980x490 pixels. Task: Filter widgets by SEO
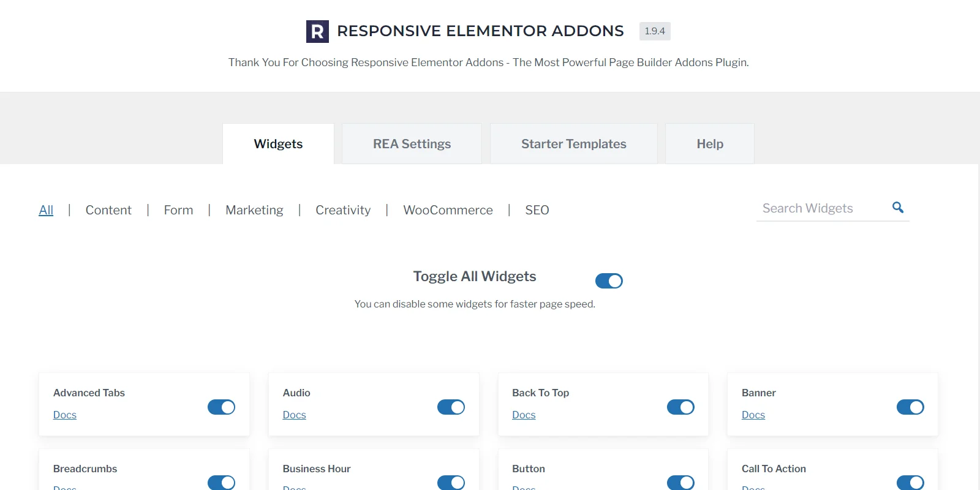point(537,210)
